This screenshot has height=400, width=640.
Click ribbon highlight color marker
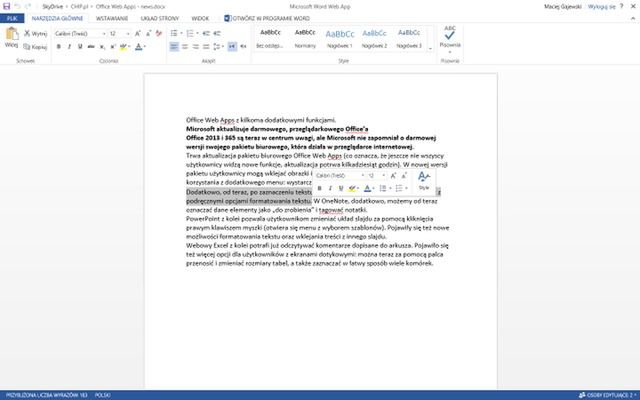[123, 47]
